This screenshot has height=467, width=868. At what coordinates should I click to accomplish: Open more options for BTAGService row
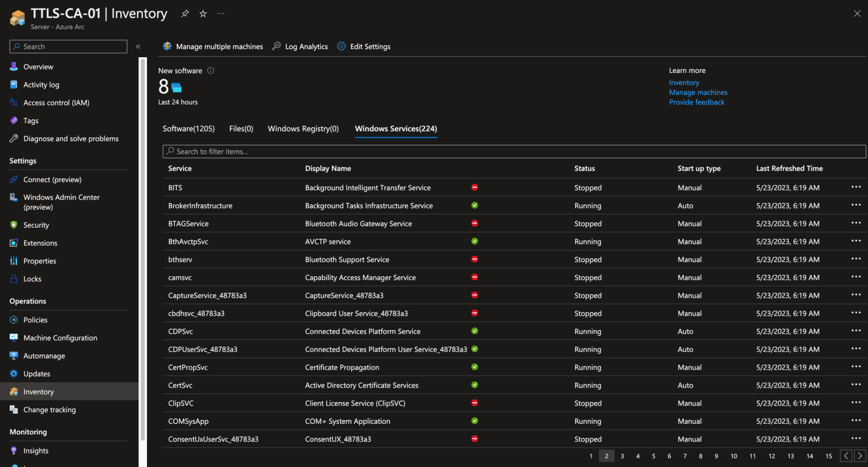pos(856,224)
